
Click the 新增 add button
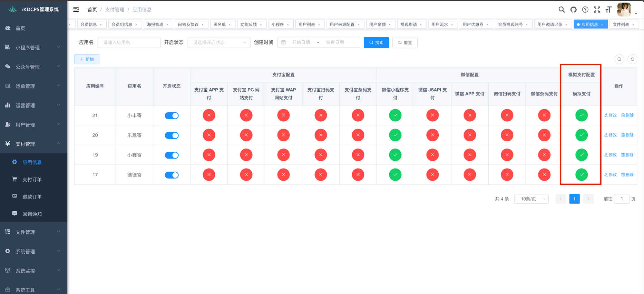click(x=87, y=59)
